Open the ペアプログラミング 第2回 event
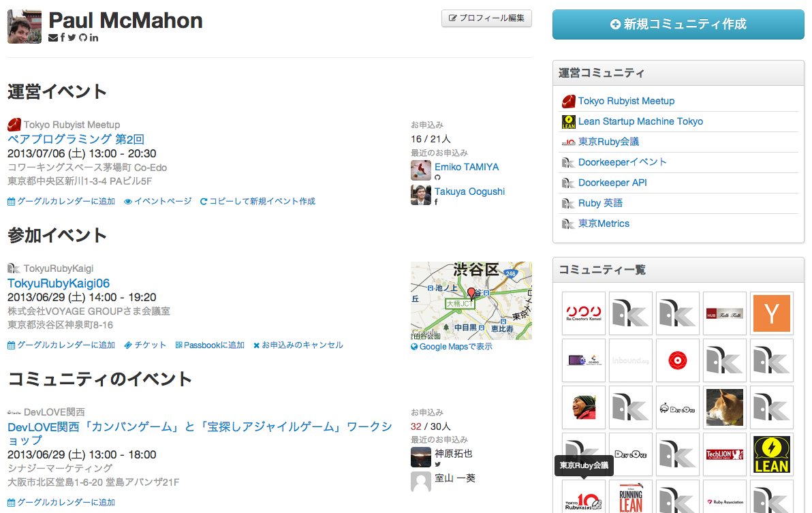Screen dimensions: 812x513 (76, 139)
